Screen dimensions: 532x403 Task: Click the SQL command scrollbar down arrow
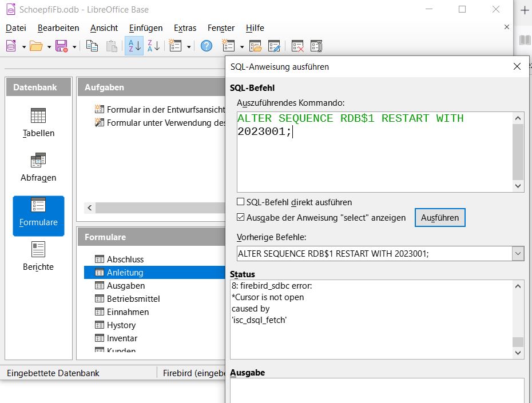(518, 186)
